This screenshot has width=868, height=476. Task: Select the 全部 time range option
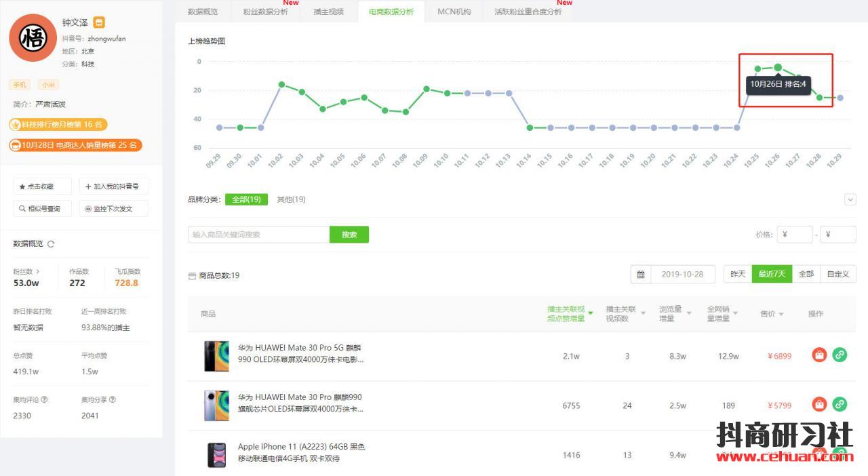pos(806,274)
